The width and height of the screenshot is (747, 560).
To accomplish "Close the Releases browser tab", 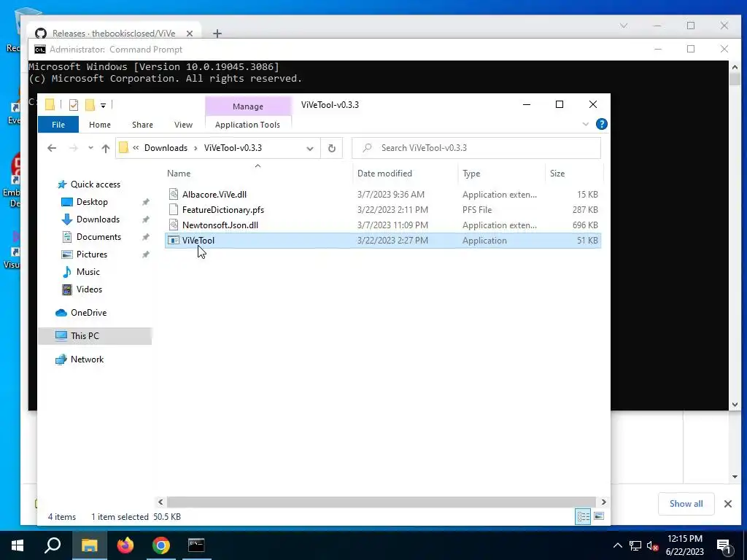I will pyautogui.click(x=190, y=34).
